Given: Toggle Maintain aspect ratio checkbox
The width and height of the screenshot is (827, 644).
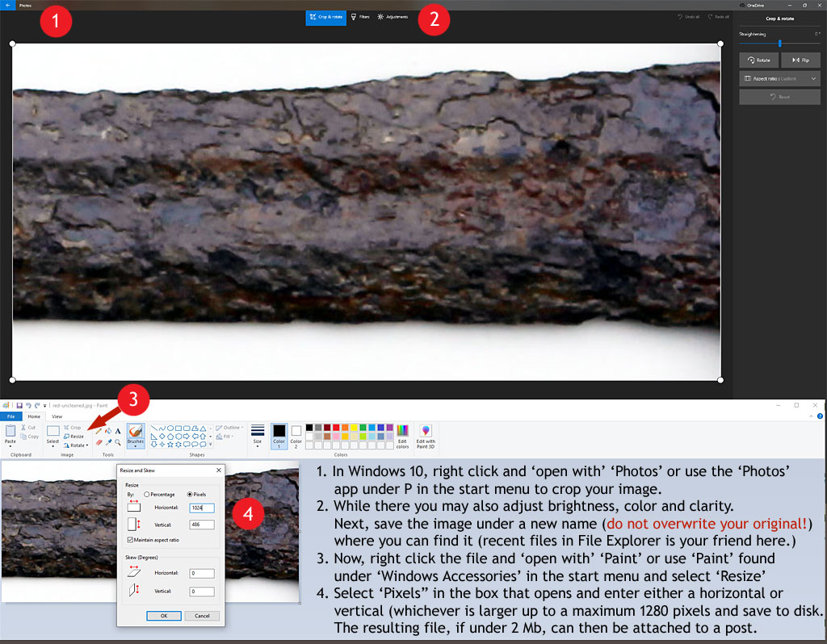Looking at the screenshot, I should (x=130, y=540).
